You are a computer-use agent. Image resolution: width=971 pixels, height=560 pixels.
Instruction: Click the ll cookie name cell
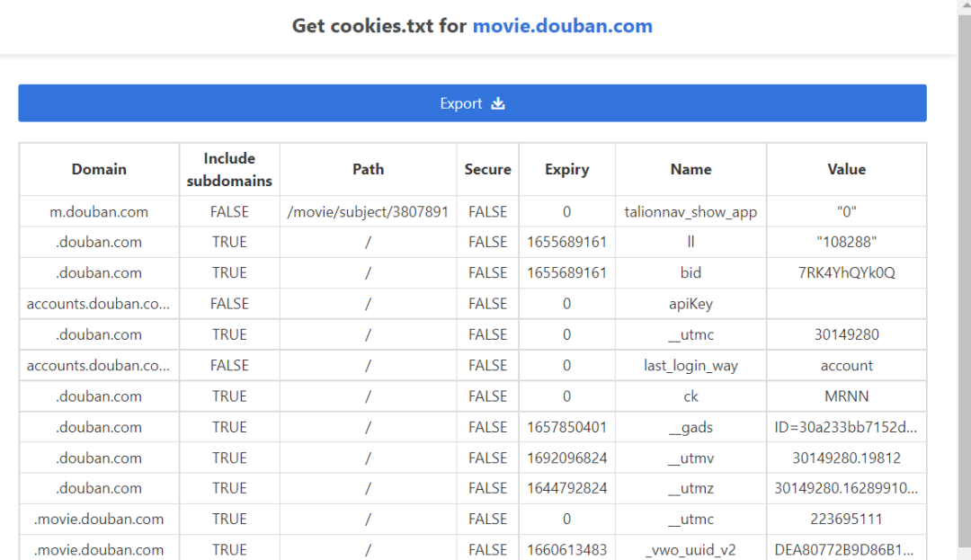pyautogui.click(x=691, y=242)
